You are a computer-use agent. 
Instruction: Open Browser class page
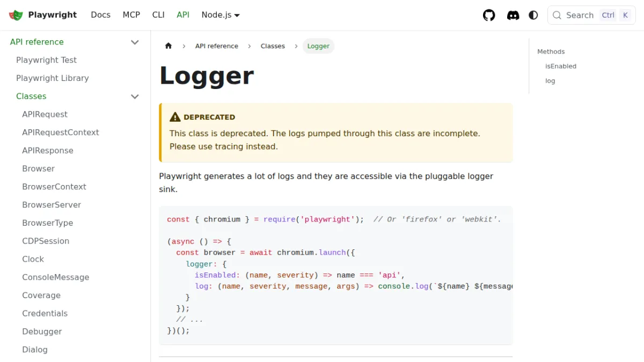(38, 169)
